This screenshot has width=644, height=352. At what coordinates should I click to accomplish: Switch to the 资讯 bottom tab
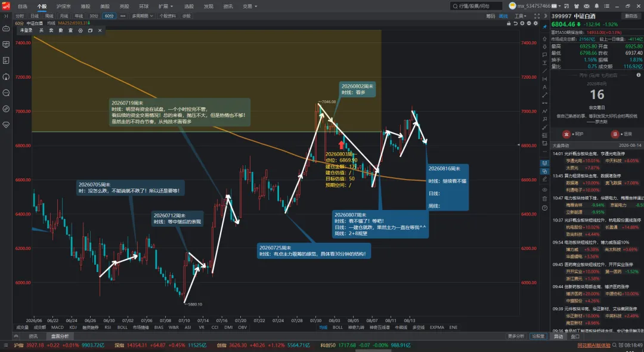coord(33,336)
